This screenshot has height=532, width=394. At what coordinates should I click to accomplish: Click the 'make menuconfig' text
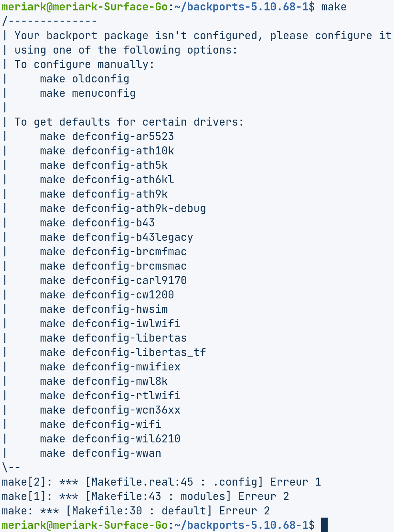tap(88, 93)
